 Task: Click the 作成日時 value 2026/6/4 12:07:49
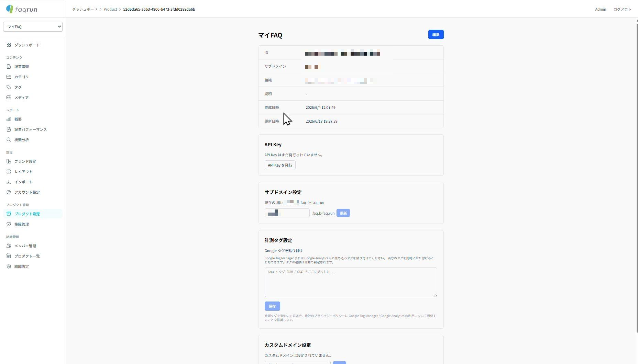[x=320, y=107]
